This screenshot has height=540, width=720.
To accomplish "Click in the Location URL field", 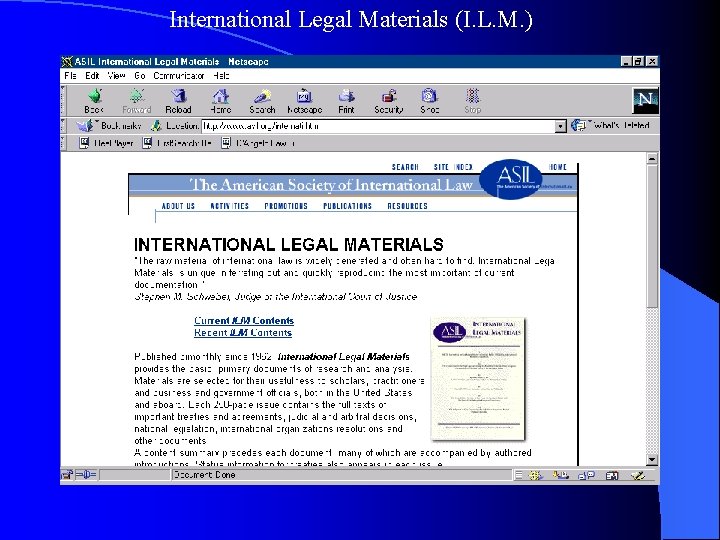I will tap(378, 126).
